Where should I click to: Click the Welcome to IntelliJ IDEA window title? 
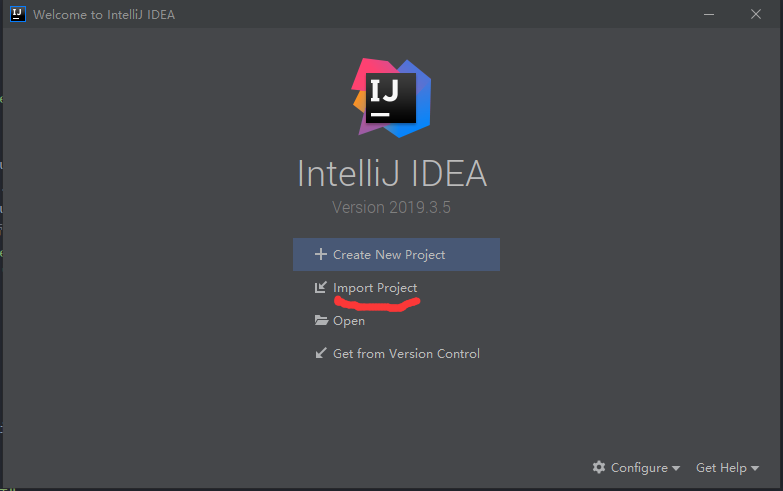104,15
